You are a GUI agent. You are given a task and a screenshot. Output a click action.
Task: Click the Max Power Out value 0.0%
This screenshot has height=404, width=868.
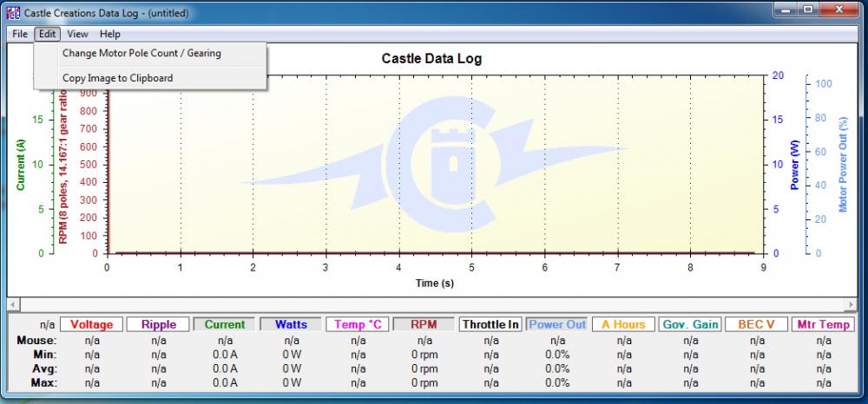(557, 383)
